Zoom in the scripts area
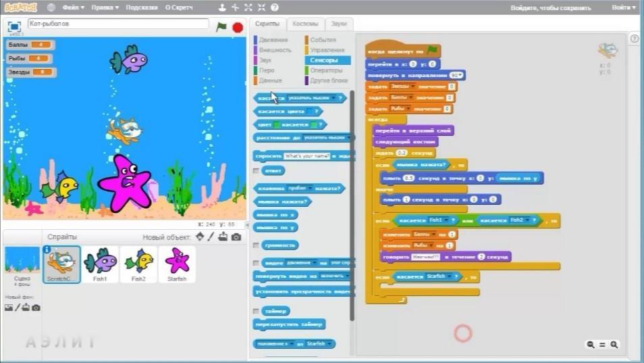The width and height of the screenshot is (644, 363). tap(614, 345)
